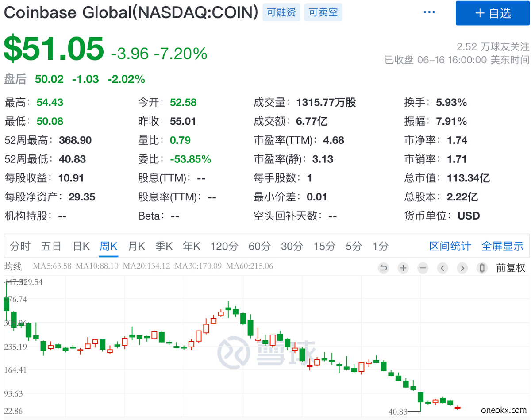Switch to the 五日 five-day tab

(x=51, y=246)
